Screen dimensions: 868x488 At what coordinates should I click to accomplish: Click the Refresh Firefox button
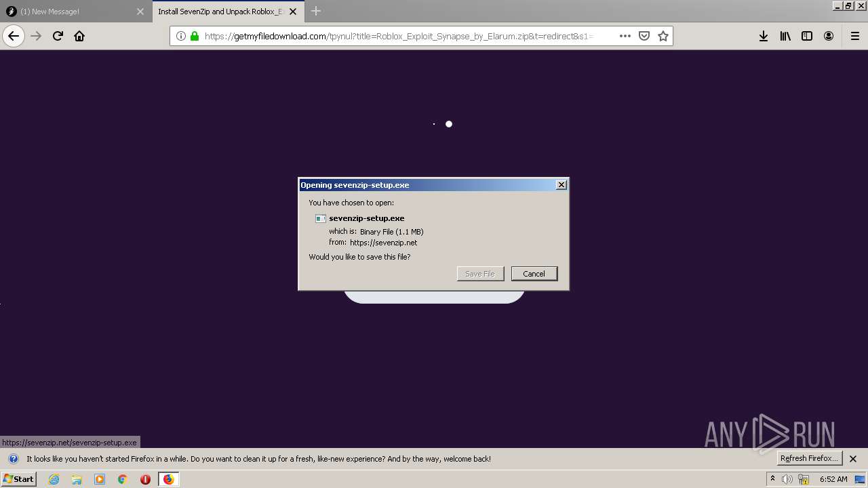809,458
